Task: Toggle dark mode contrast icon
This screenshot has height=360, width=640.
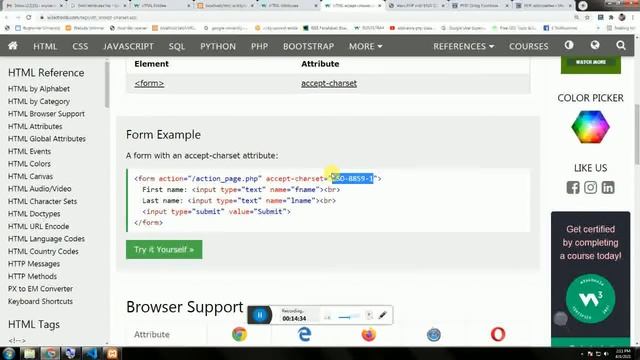Action: click(x=569, y=45)
